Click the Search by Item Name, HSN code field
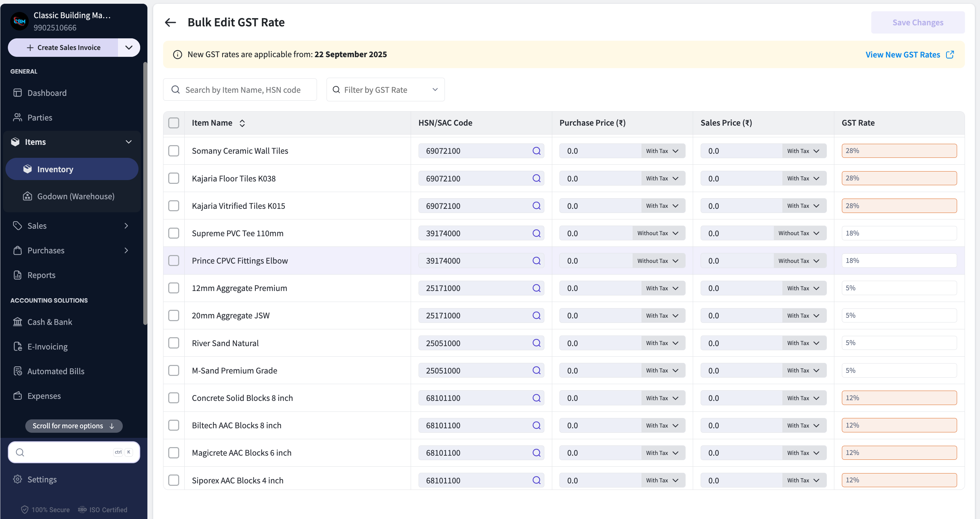980x519 pixels. click(x=240, y=89)
